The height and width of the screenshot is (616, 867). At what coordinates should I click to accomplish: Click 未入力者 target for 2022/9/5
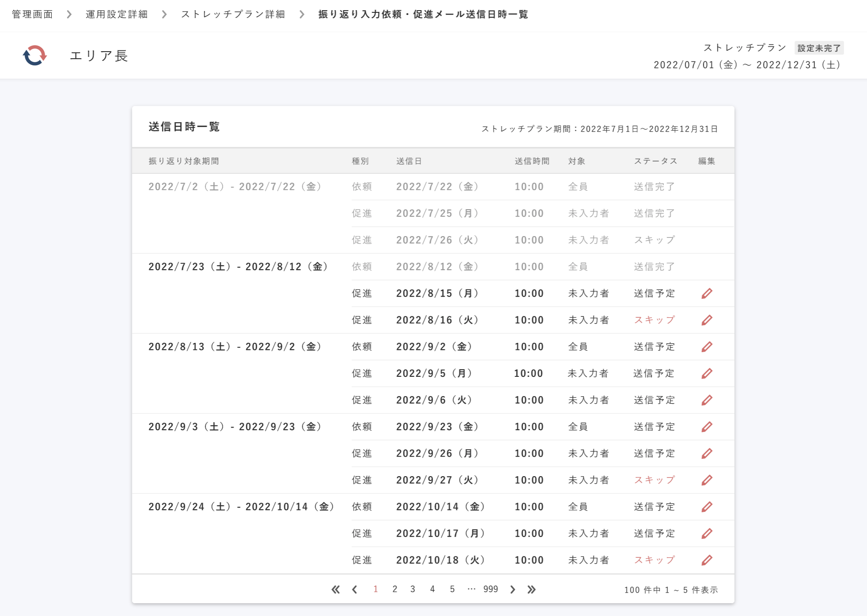tap(588, 373)
